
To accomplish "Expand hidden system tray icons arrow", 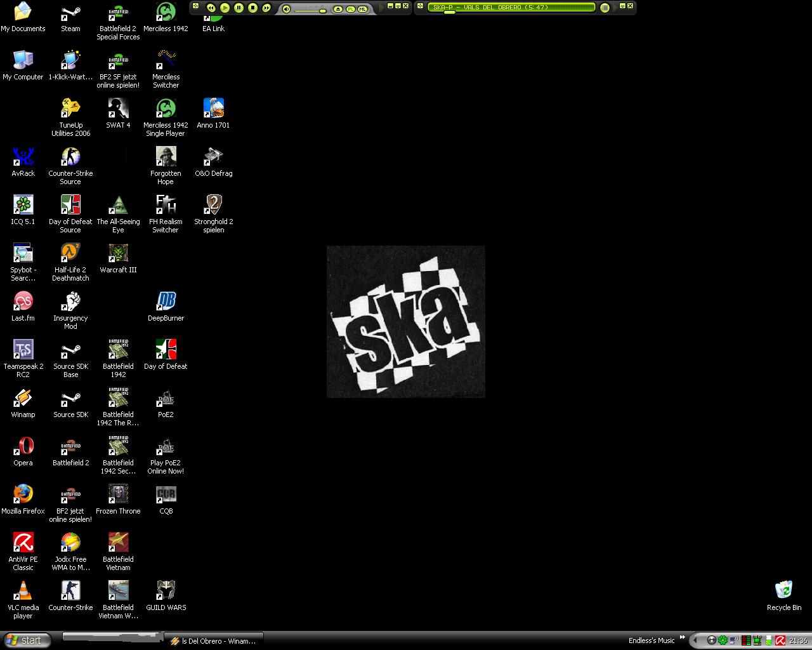I will (695, 640).
